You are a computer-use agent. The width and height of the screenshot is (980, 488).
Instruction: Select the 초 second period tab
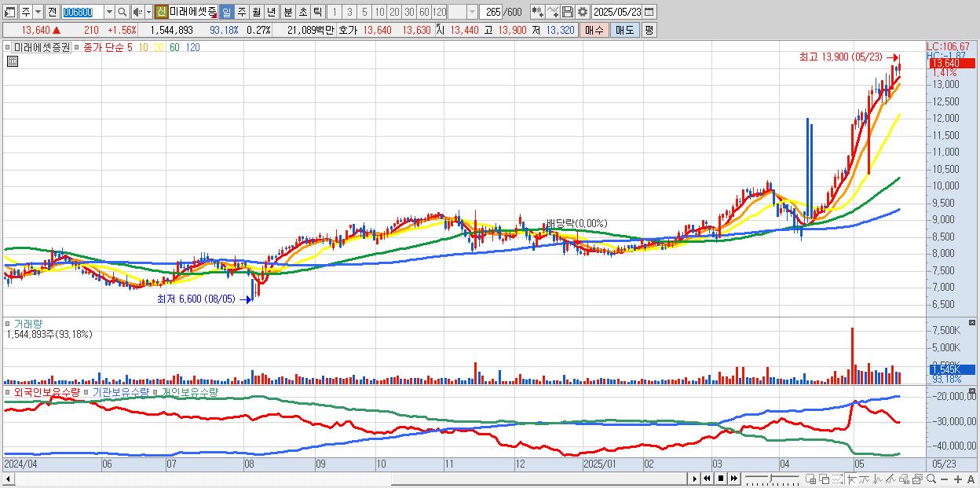click(302, 12)
